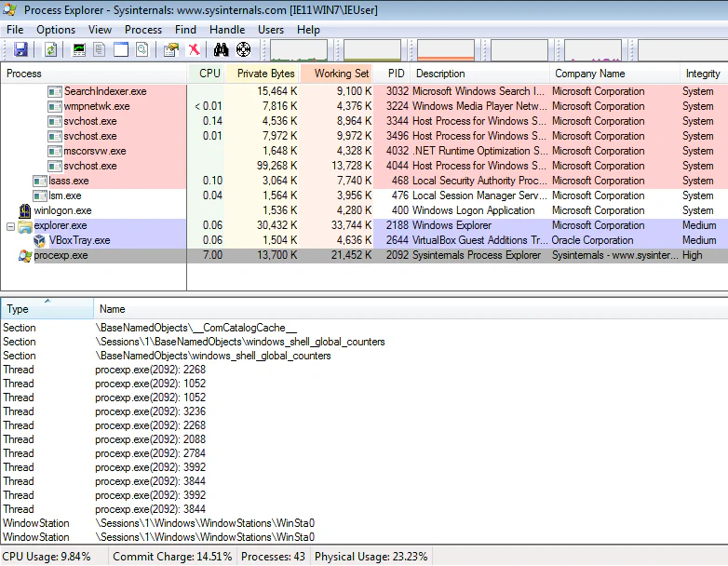Select the lsass.exe process row

point(364,181)
